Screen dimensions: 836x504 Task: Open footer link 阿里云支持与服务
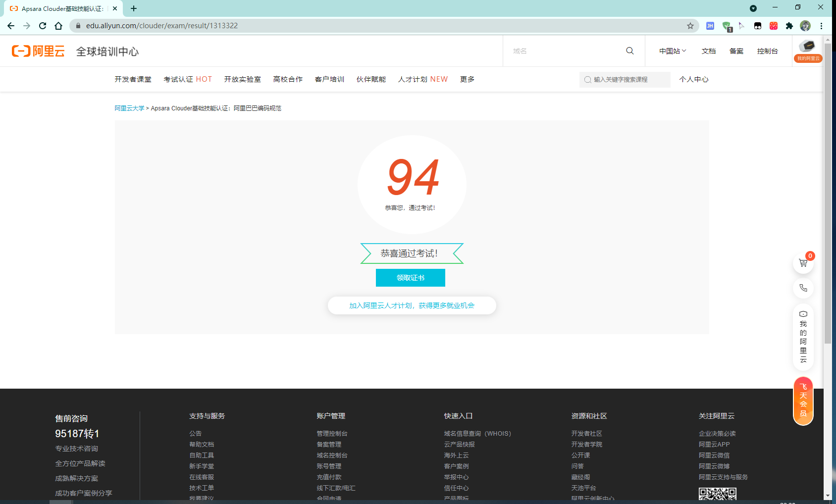pyautogui.click(x=723, y=477)
